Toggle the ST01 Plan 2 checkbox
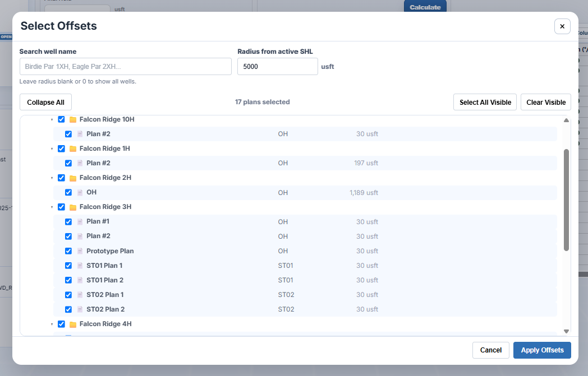Viewport: 588px width, 376px height. pyautogui.click(x=68, y=280)
